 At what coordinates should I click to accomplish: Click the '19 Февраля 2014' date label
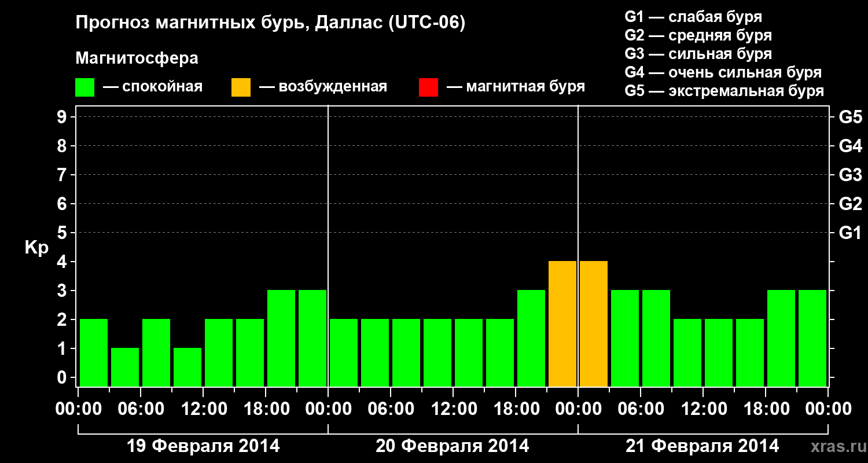point(203,446)
